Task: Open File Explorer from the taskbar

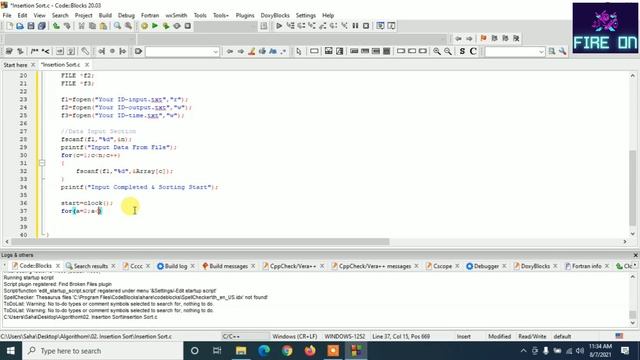Action: [x=241, y=351]
